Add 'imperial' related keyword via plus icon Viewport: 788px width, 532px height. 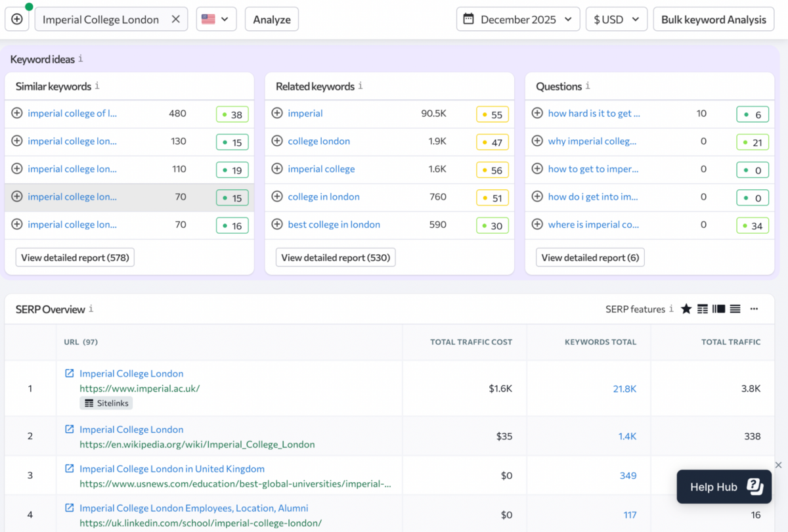pyautogui.click(x=277, y=113)
